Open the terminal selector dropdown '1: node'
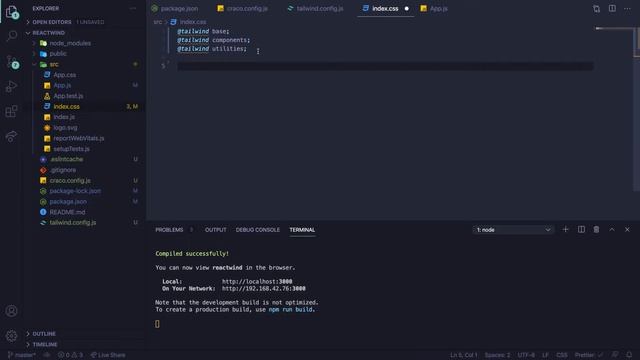This screenshot has width=640, height=360. coord(513,230)
